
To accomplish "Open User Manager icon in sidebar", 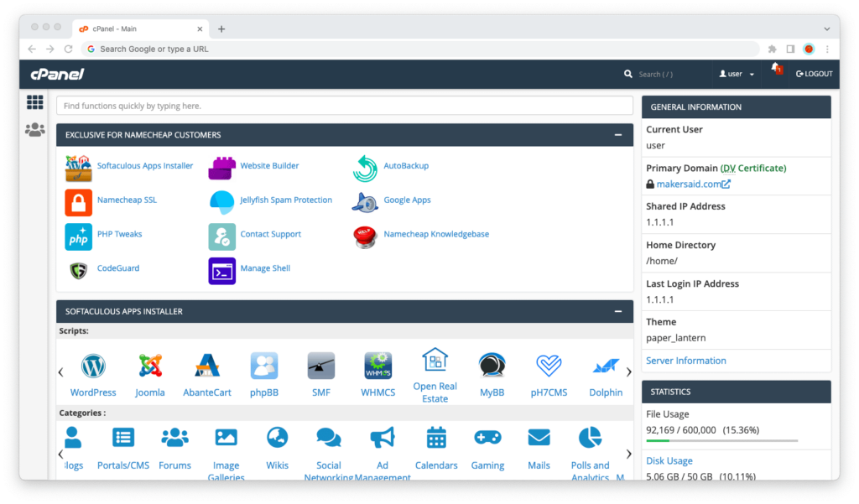I will [35, 130].
